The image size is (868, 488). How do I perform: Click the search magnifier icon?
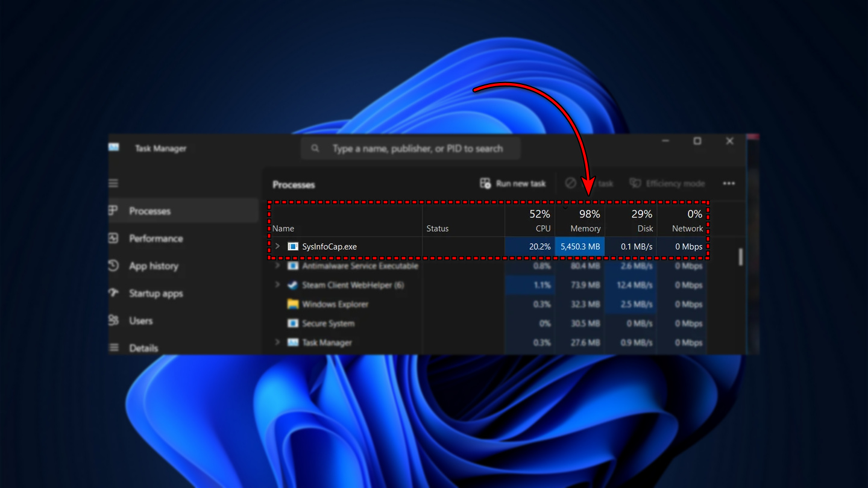point(316,148)
